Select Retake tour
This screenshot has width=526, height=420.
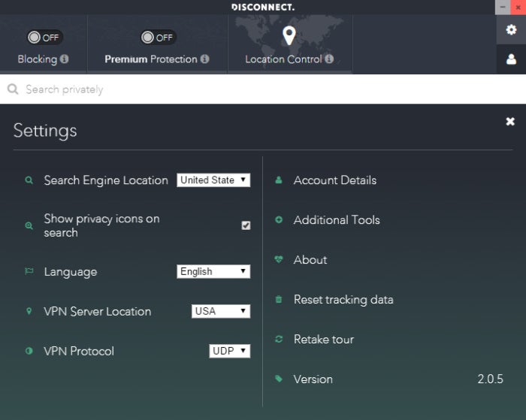coord(323,339)
